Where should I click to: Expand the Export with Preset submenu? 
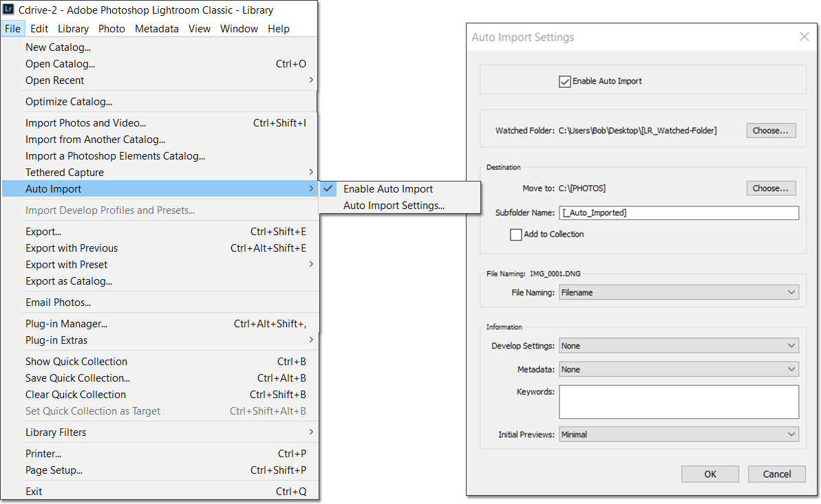pyautogui.click(x=160, y=264)
